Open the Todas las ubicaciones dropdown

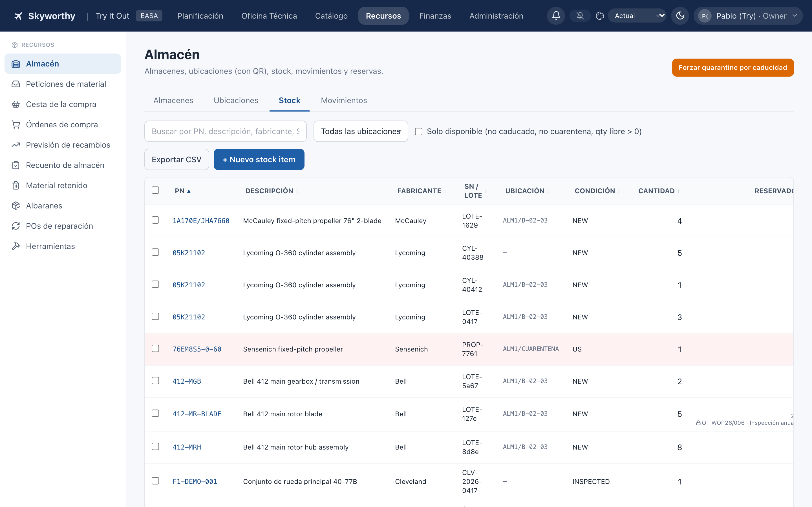tap(361, 132)
